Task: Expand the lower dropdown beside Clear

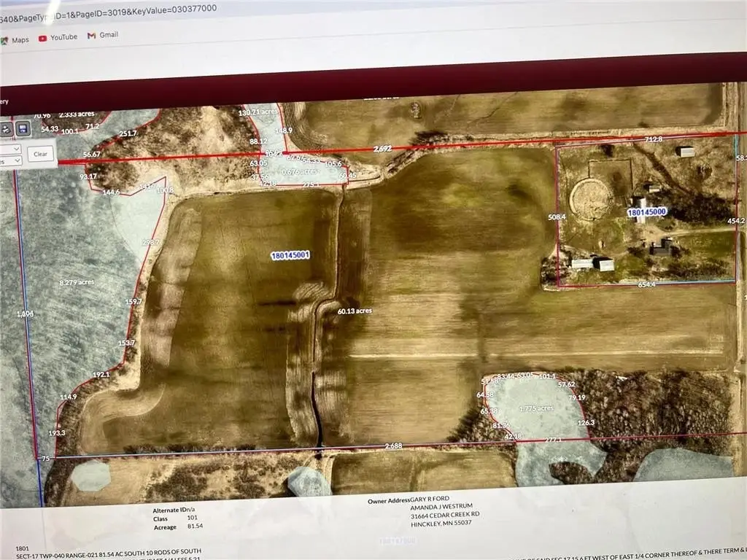Action: [11, 161]
